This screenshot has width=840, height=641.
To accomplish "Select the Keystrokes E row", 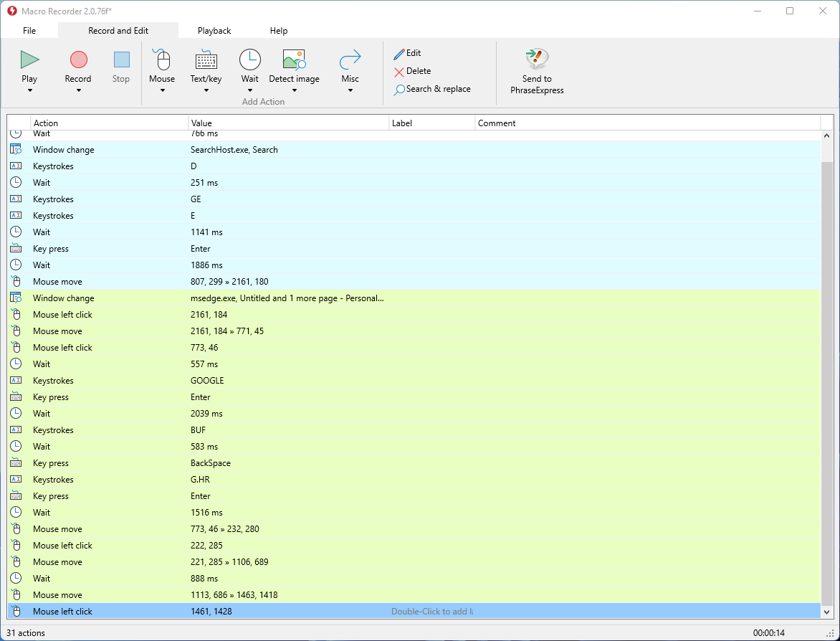I will coord(414,215).
